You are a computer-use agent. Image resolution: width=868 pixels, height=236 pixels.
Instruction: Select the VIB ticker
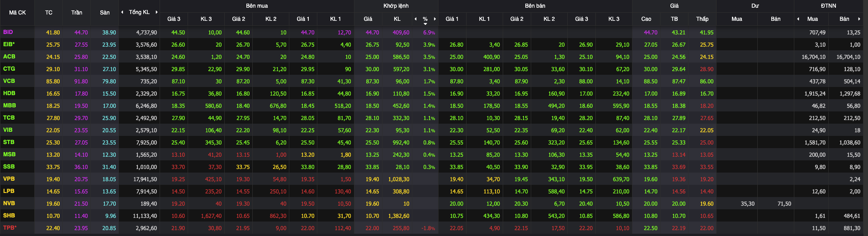pos(8,130)
